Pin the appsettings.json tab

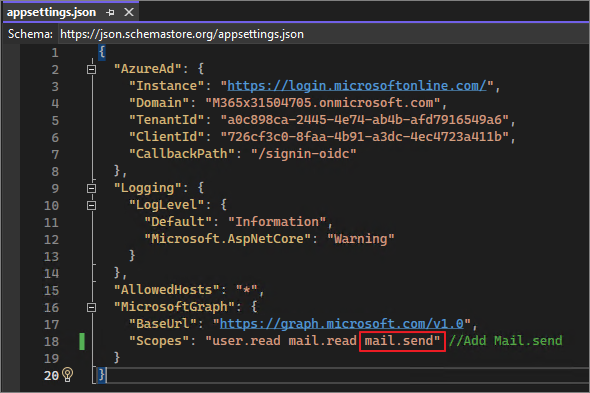[110, 12]
